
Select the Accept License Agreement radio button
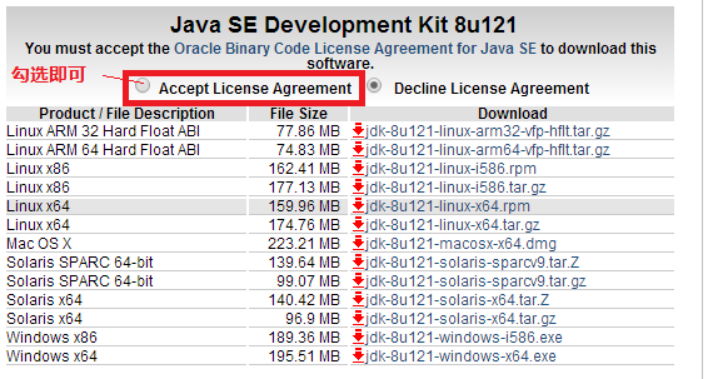coord(142,85)
